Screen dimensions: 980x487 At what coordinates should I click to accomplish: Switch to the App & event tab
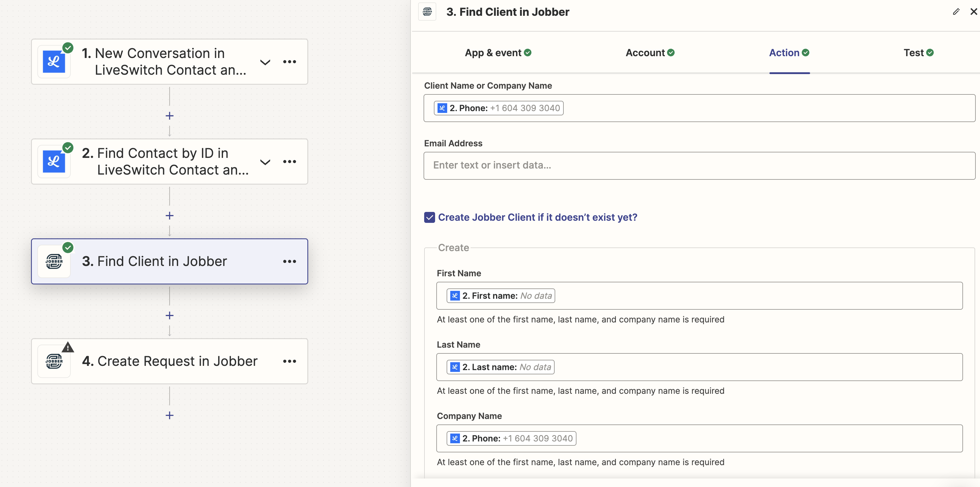(x=498, y=53)
